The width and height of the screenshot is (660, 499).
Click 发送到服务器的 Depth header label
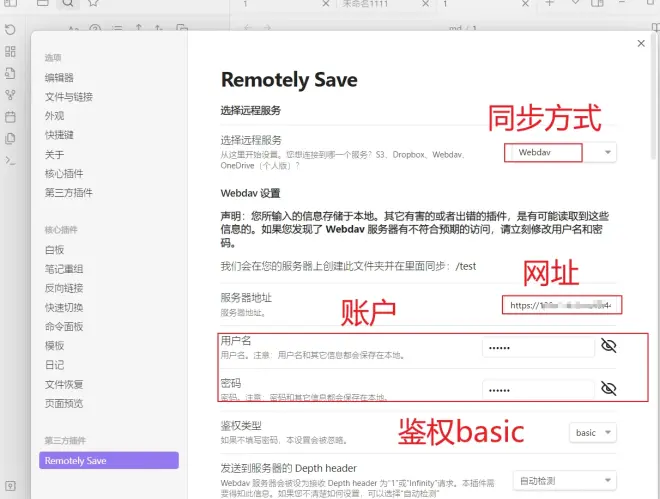(289, 468)
